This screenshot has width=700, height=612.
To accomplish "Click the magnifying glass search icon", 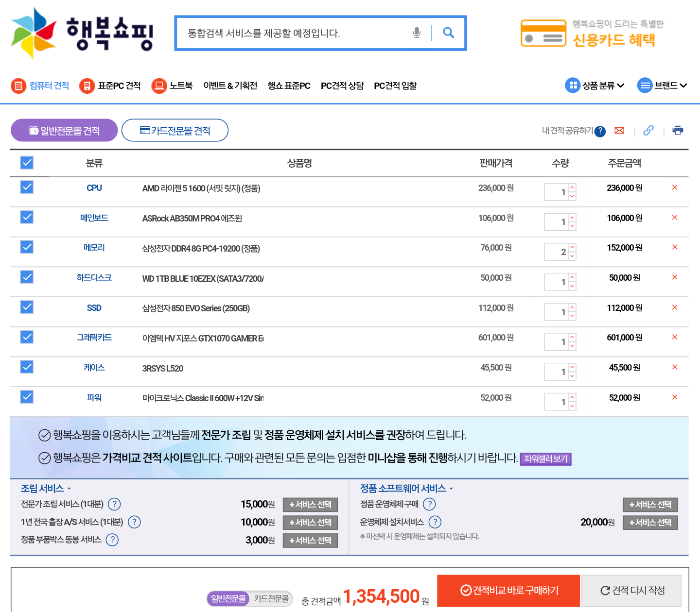I will point(448,33).
